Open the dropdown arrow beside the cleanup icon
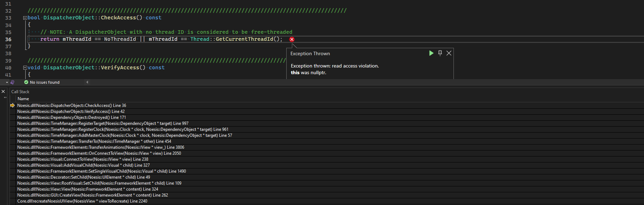 7,82
